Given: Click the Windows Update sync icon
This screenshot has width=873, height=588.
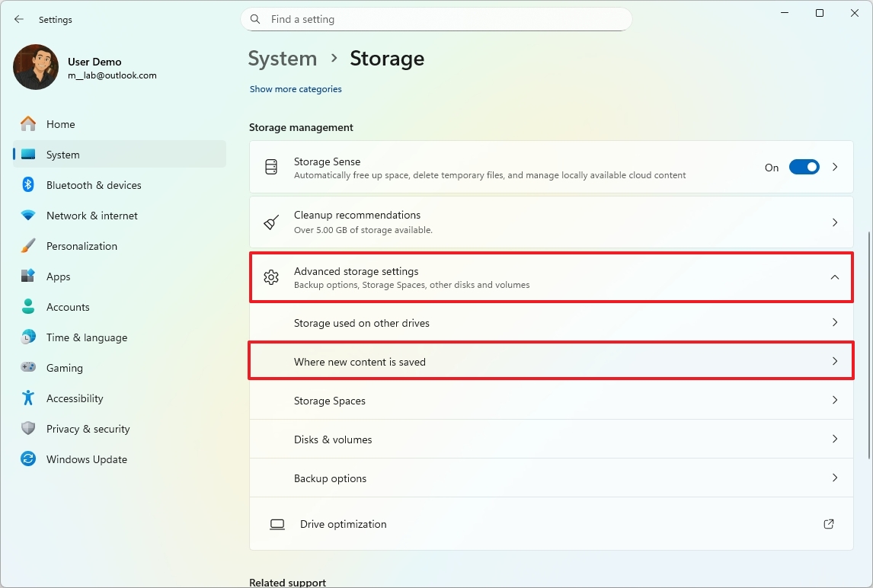Looking at the screenshot, I should pos(28,459).
